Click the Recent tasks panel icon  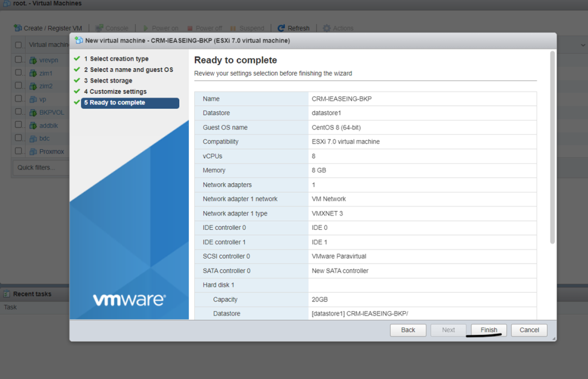[x=7, y=294]
